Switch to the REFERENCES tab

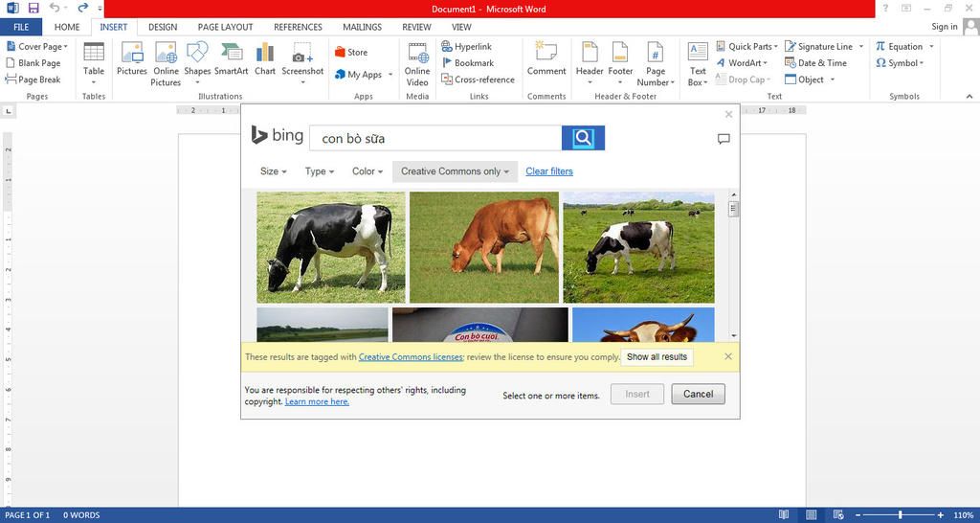tap(299, 27)
